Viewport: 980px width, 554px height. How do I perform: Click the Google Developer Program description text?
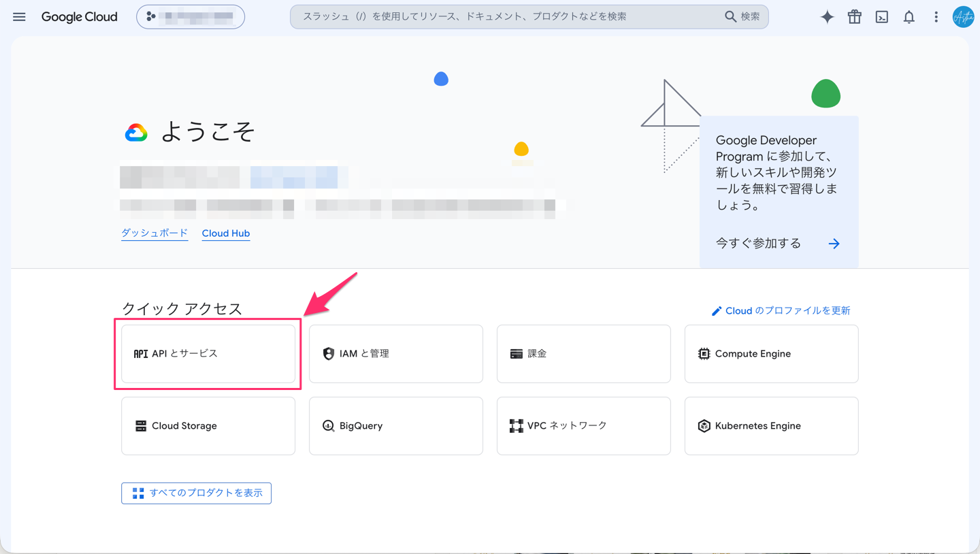[x=777, y=173]
